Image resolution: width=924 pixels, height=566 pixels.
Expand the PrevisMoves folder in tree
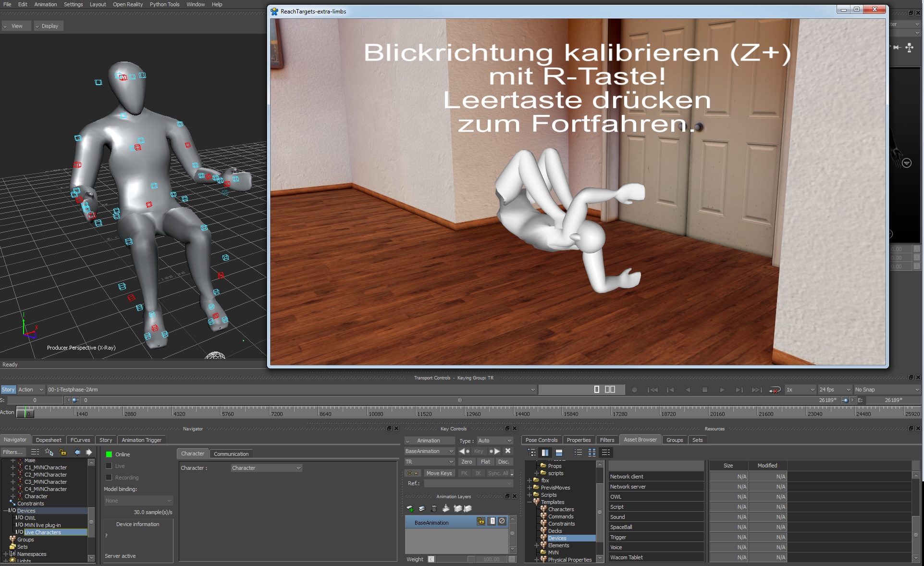tap(530, 488)
